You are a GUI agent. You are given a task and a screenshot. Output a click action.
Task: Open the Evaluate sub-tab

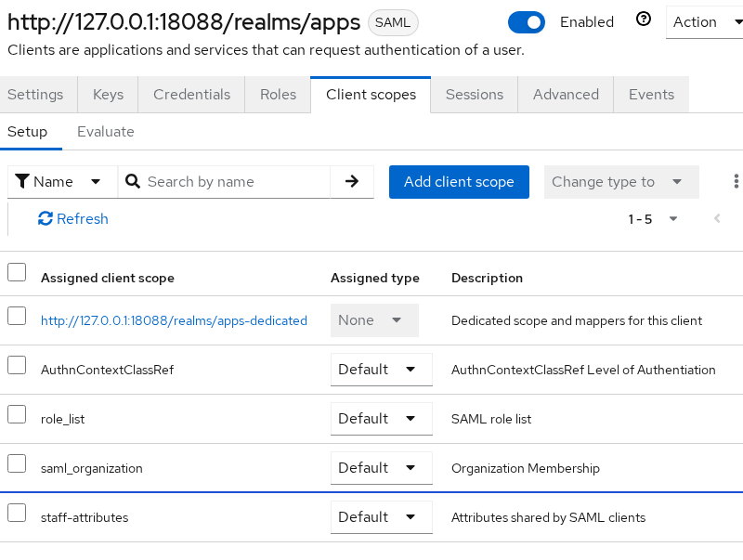pos(106,132)
